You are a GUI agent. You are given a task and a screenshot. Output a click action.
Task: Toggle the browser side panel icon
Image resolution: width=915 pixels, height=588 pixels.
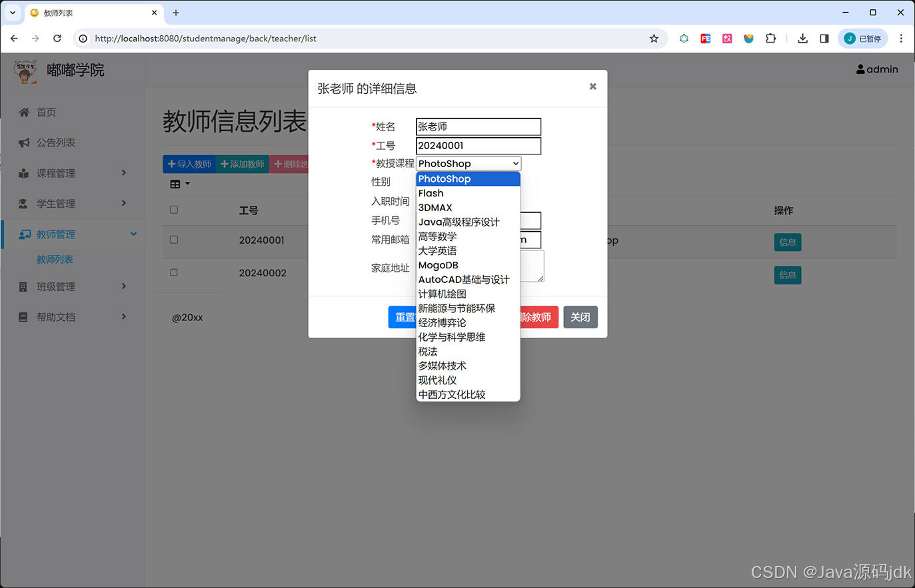pyautogui.click(x=824, y=39)
